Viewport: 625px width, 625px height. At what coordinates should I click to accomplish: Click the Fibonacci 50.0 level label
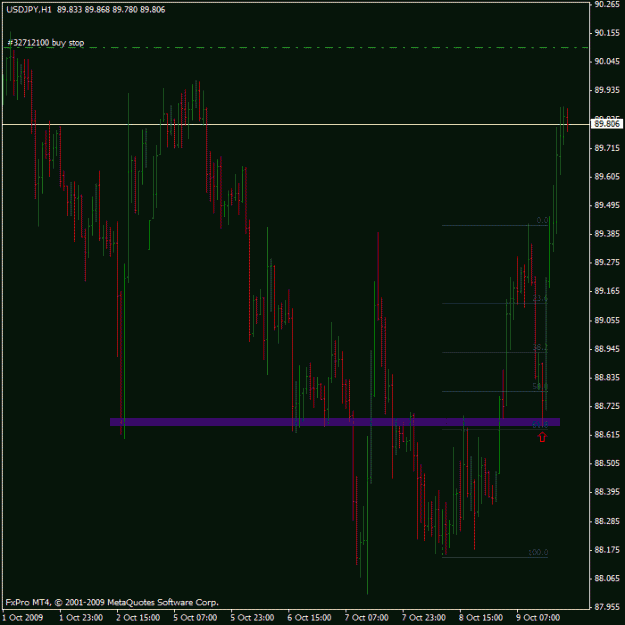[x=540, y=387]
